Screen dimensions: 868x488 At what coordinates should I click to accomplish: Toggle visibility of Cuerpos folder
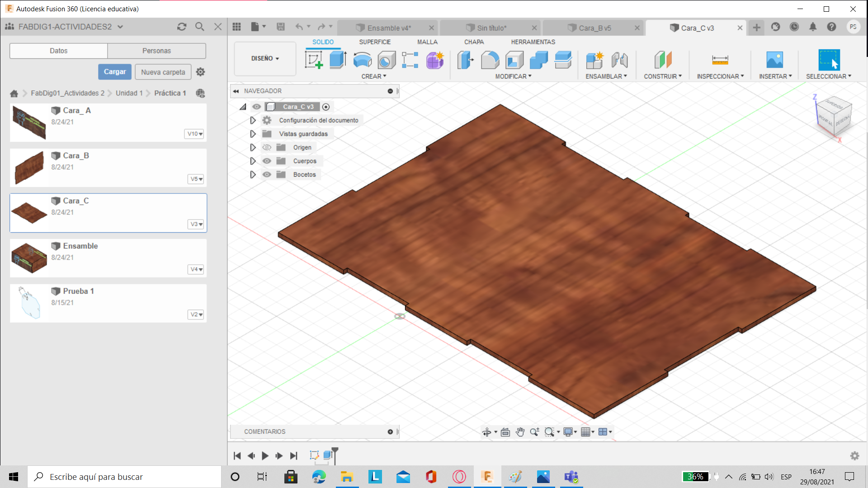267,161
